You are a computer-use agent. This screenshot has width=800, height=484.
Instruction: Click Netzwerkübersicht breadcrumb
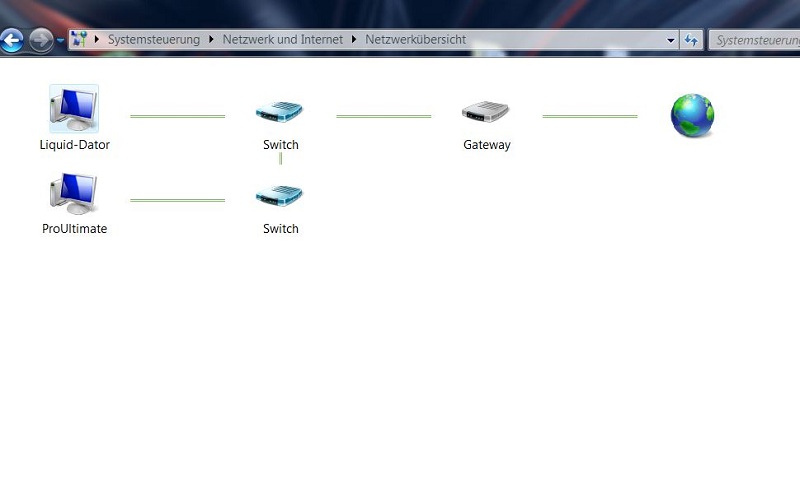click(x=415, y=39)
